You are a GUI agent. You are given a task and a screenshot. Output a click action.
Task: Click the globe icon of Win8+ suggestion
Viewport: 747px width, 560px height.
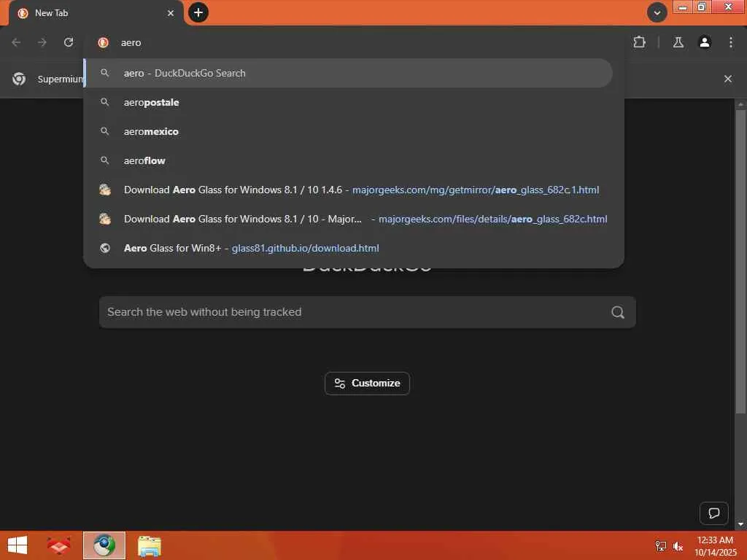105,248
